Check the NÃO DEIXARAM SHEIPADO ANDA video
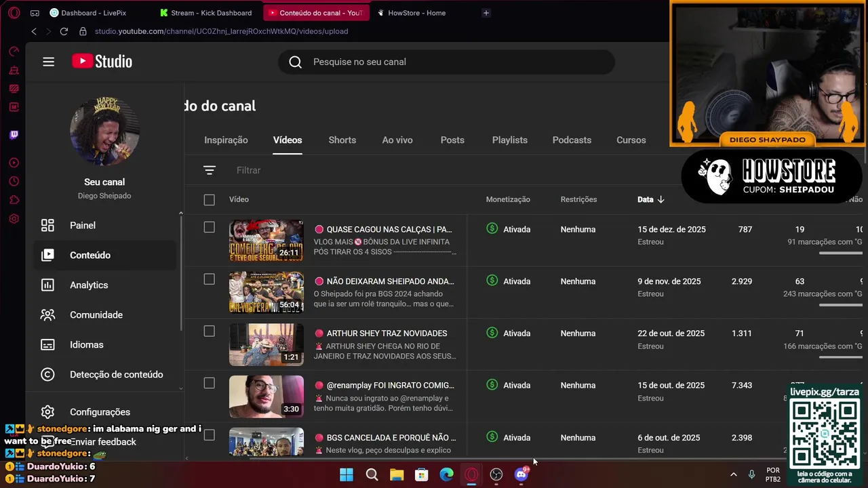This screenshot has width=868, height=488. coord(209,279)
